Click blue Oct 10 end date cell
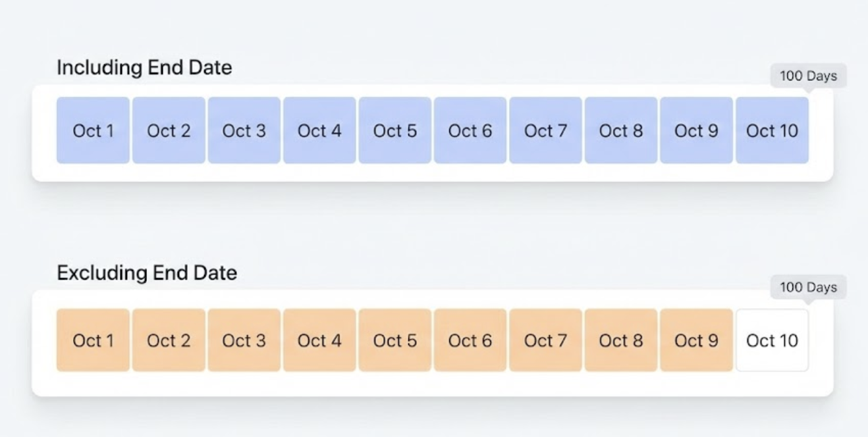This screenshot has width=868, height=437. [x=772, y=130]
